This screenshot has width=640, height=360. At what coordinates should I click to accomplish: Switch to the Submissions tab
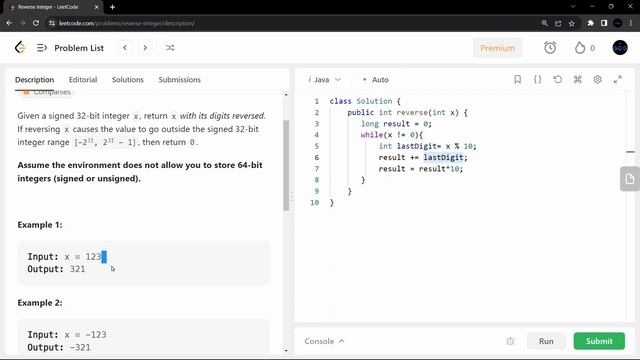(x=180, y=80)
